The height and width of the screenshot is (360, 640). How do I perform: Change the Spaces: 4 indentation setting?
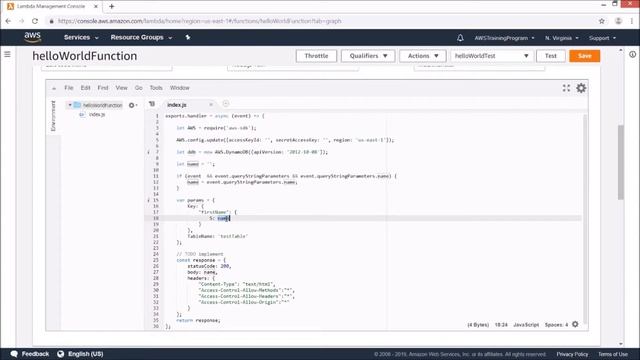(556, 325)
